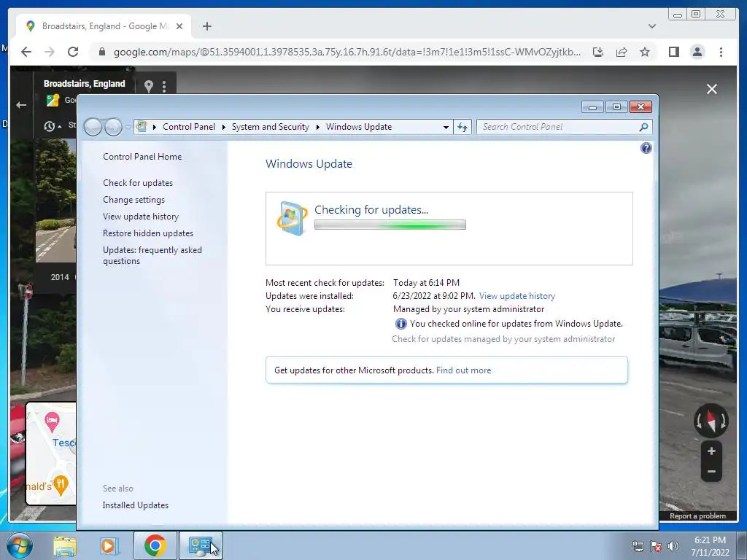
Task: Select the Windows Update breadcrumb
Action: tap(359, 127)
